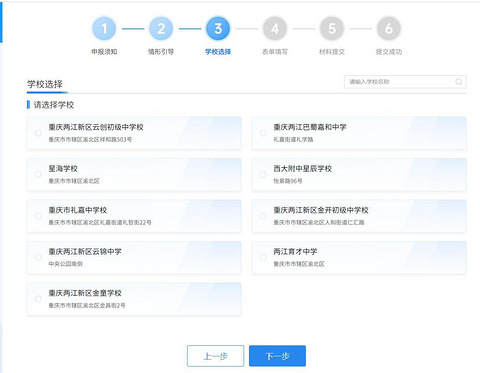480x373 pixels.
Task: Click step 2 circle 情形引导
Action: (161, 29)
